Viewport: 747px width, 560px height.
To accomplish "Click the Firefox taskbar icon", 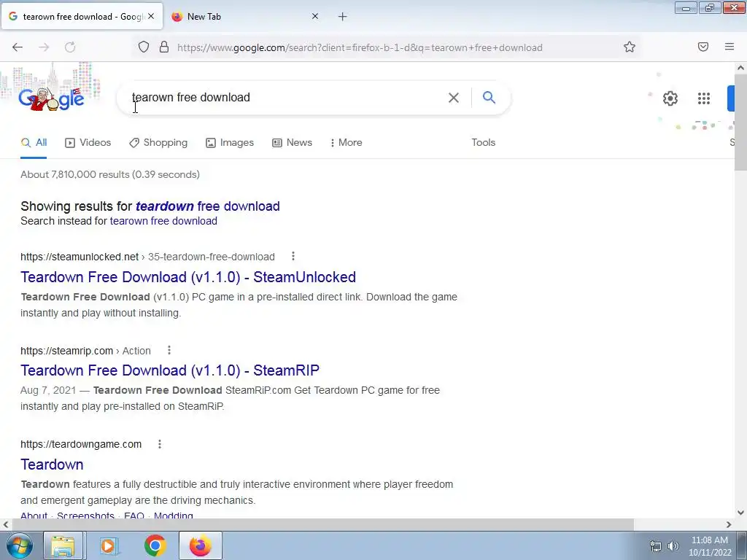I will pos(200,545).
